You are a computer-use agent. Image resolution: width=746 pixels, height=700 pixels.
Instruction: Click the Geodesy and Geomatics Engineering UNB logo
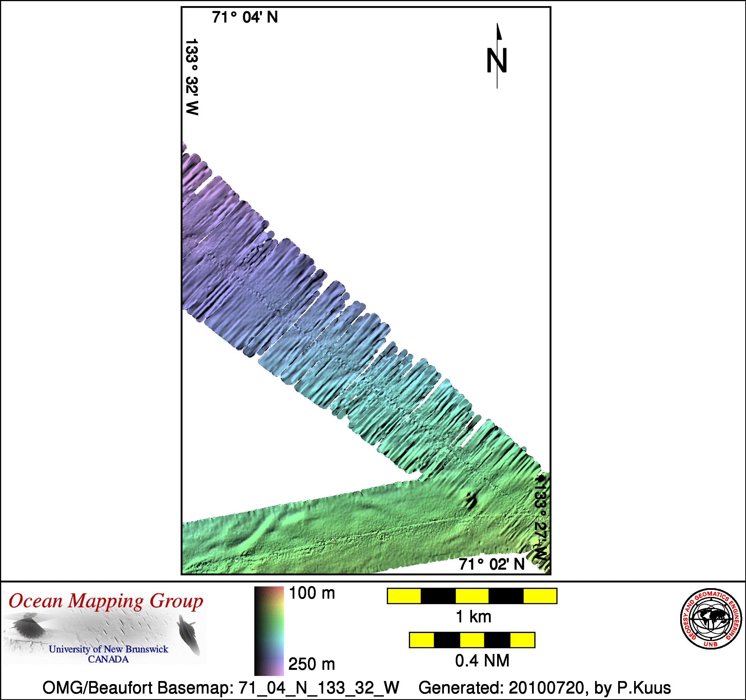[x=711, y=619]
